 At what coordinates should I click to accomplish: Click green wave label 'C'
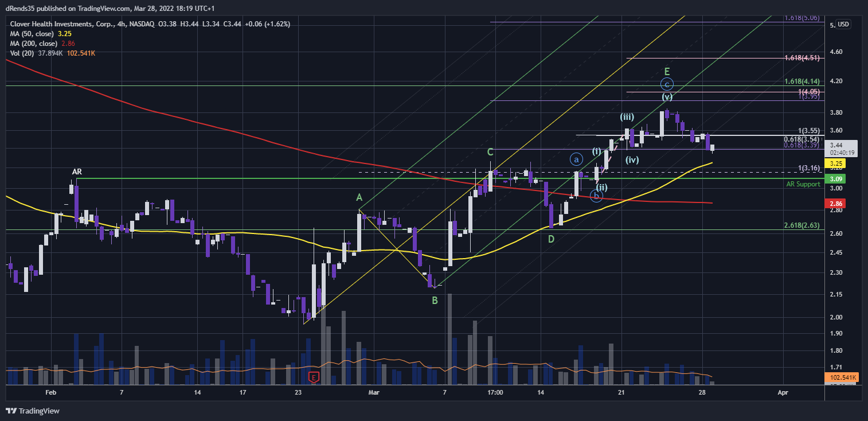point(490,152)
